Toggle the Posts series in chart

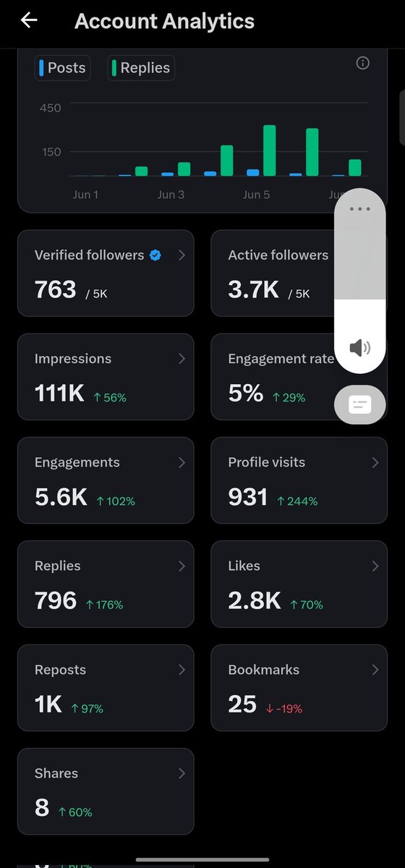coord(62,68)
